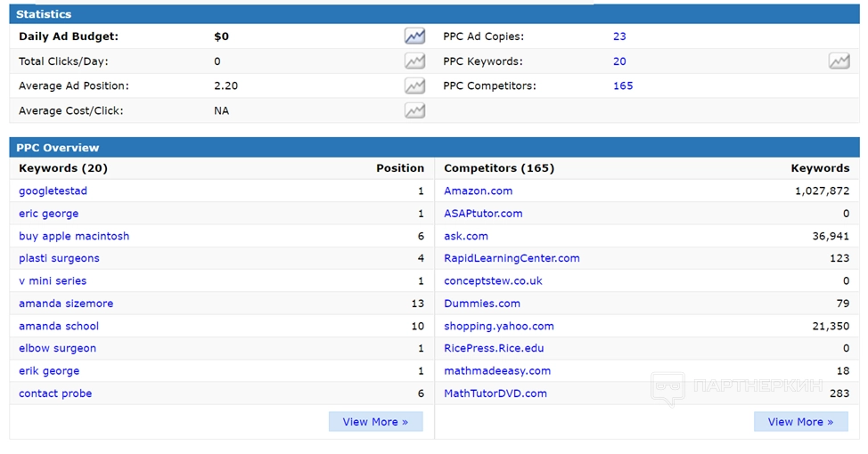Click the Statistics section header
This screenshot has height=454, width=868.
point(434,14)
